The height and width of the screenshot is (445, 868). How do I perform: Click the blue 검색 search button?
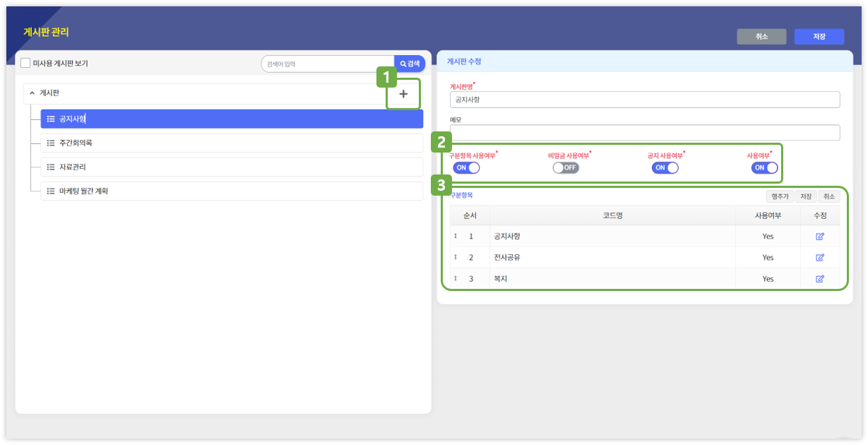point(410,64)
